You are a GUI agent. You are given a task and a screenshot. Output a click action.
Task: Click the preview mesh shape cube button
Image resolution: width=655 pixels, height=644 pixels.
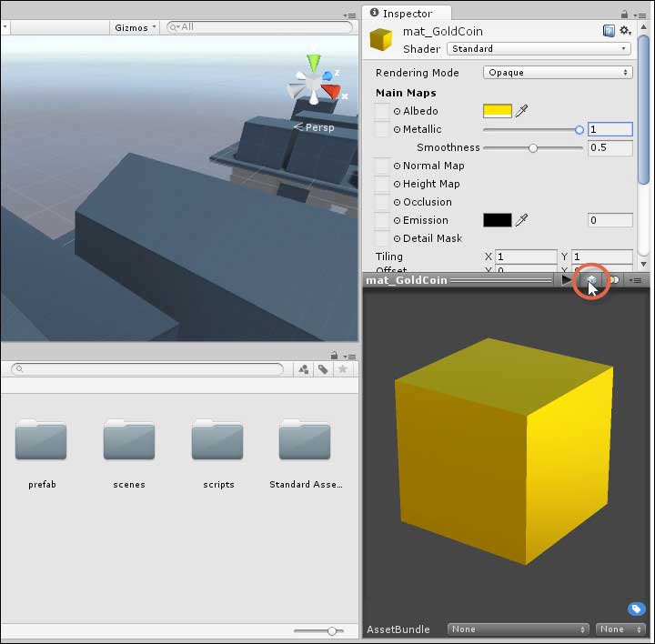590,280
